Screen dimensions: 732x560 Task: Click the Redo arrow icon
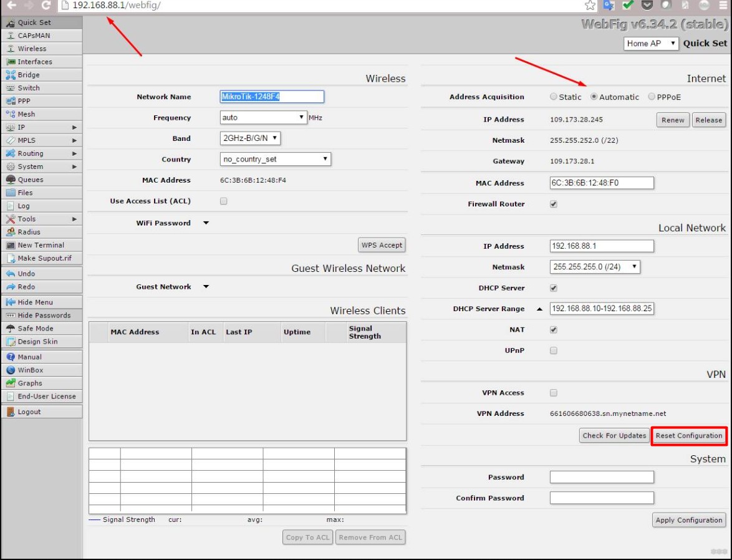(x=10, y=287)
